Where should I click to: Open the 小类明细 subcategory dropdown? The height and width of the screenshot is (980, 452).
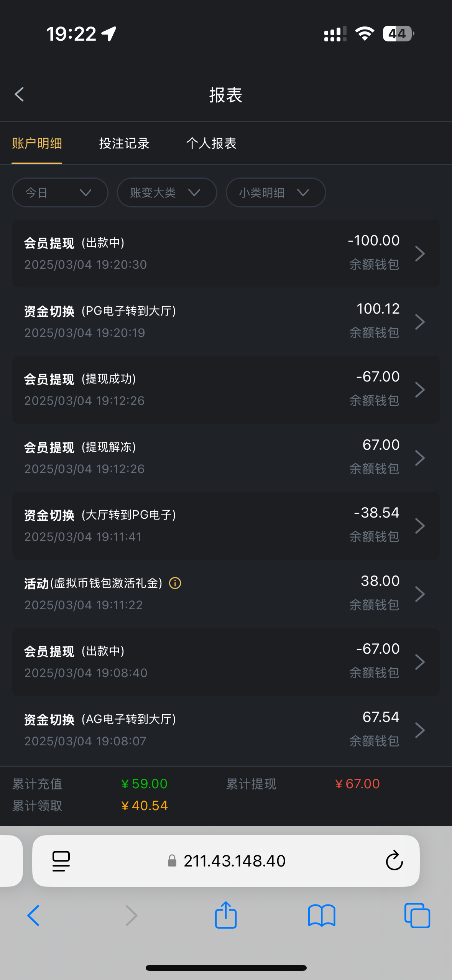(x=276, y=192)
